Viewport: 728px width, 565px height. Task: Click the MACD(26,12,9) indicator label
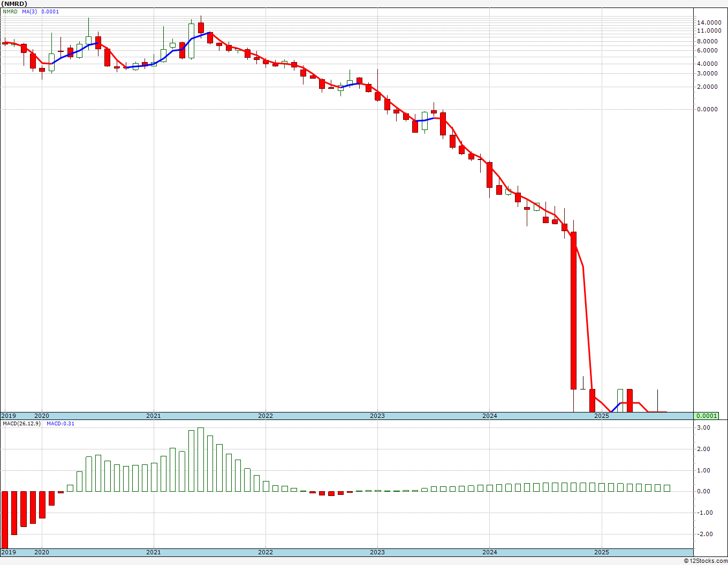click(22, 424)
